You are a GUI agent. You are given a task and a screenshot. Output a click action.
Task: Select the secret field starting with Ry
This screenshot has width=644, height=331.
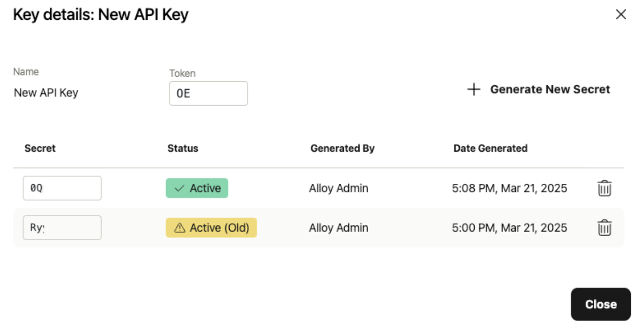pyautogui.click(x=62, y=228)
